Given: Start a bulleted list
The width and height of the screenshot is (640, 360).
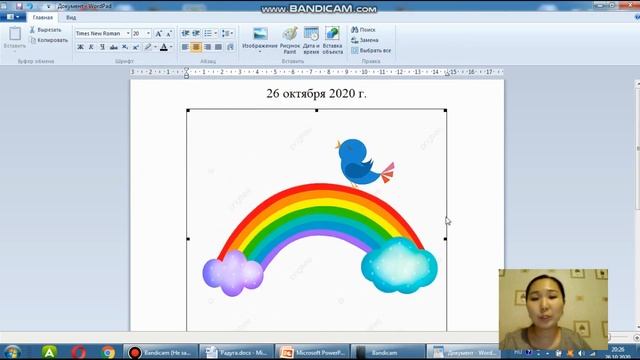Looking at the screenshot, I should 208,33.
